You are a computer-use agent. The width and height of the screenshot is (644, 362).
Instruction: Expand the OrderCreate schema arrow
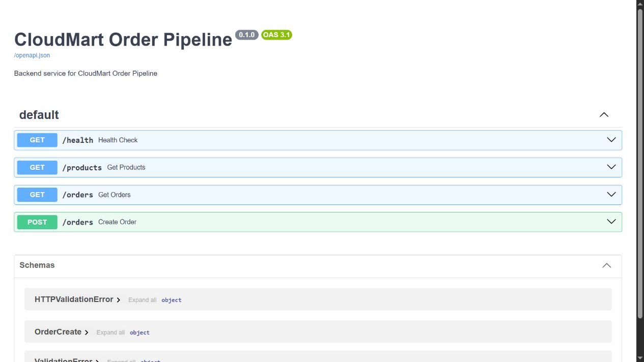(x=87, y=333)
